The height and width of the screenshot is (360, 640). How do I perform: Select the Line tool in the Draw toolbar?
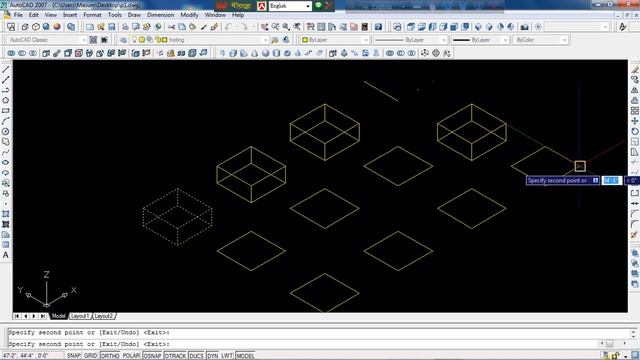pyautogui.click(x=6, y=69)
